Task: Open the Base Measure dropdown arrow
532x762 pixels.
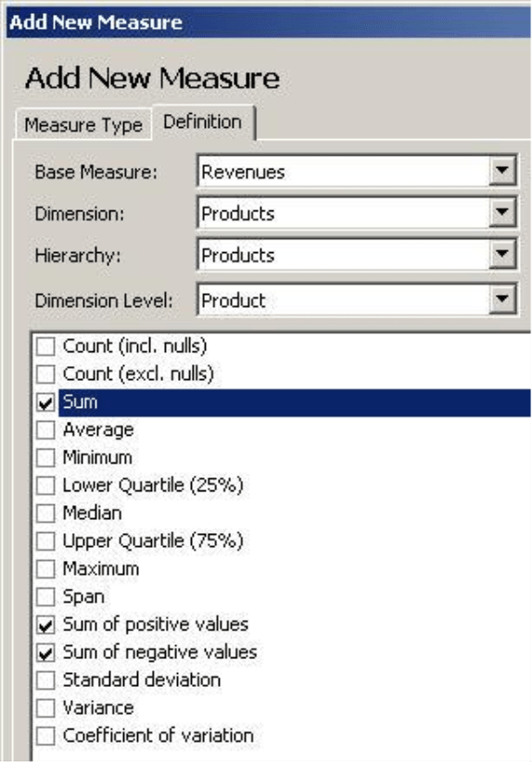Action: (501, 171)
